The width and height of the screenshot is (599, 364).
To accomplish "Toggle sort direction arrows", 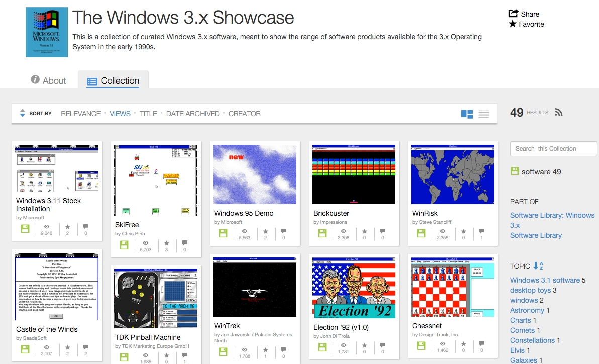I will (x=23, y=113).
